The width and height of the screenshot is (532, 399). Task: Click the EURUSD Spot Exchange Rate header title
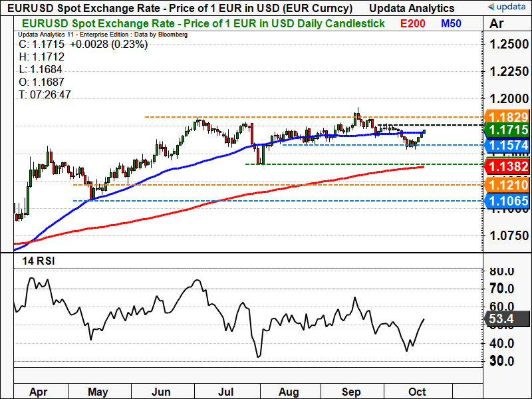click(x=178, y=8)
